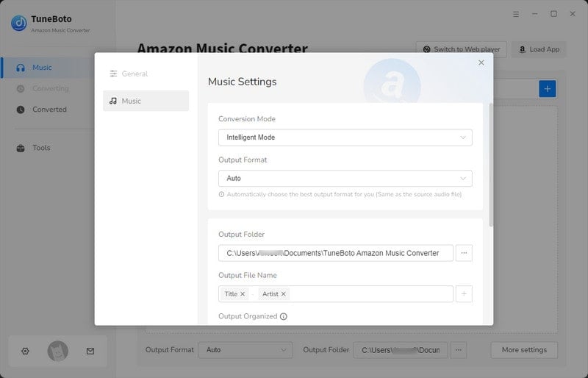Expand the Output Format dropdown in settings

point(345,178)
